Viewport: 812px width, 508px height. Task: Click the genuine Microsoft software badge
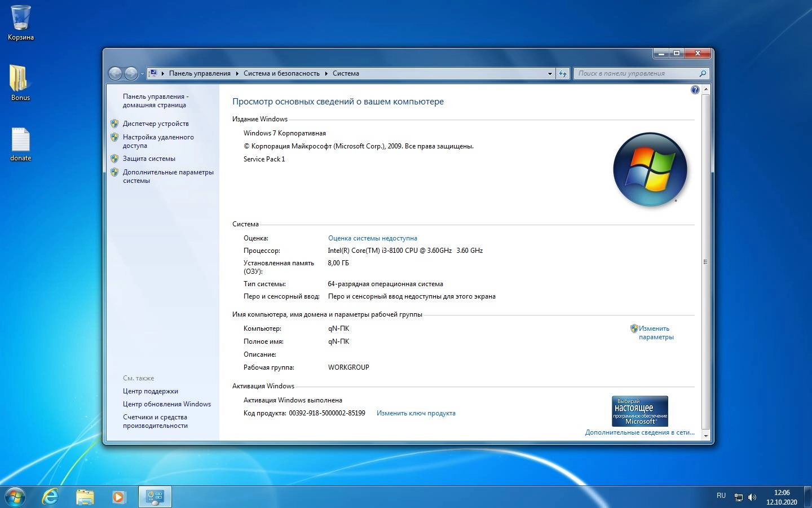[640, 411]
